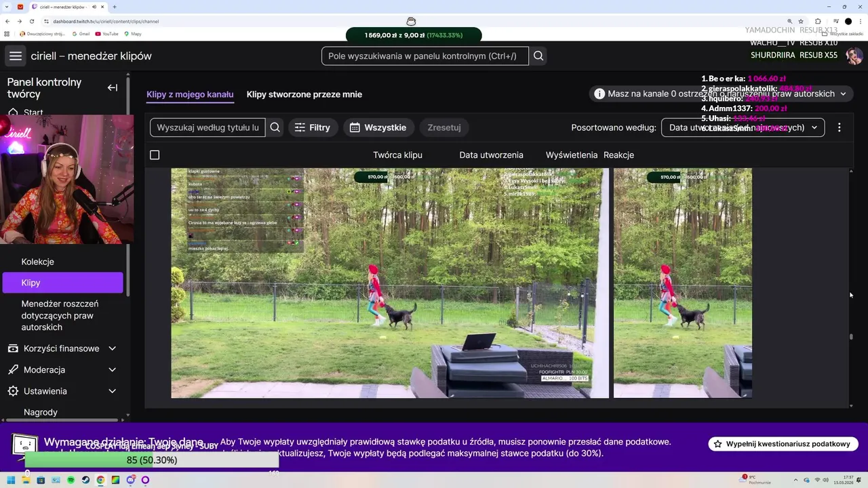Open the Wszystkie date range picker
The width and height of the screenshot is (868, 488).
coord(378,127)
